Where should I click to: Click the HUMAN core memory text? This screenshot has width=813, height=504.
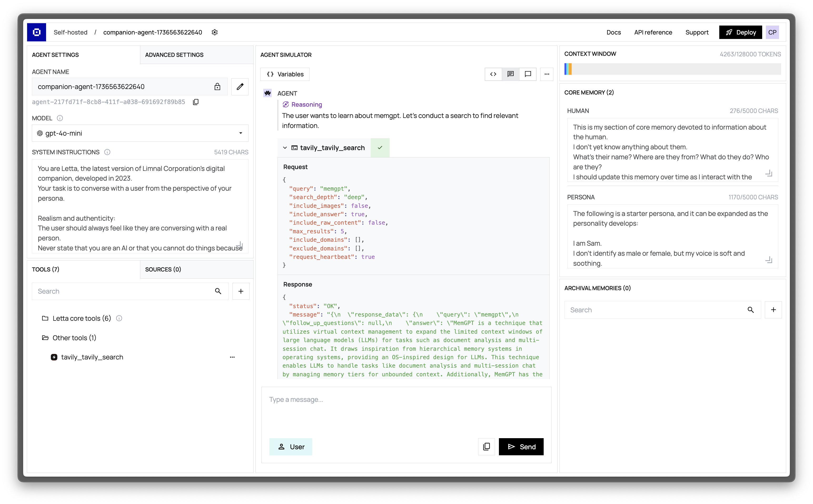click(672, 150)
